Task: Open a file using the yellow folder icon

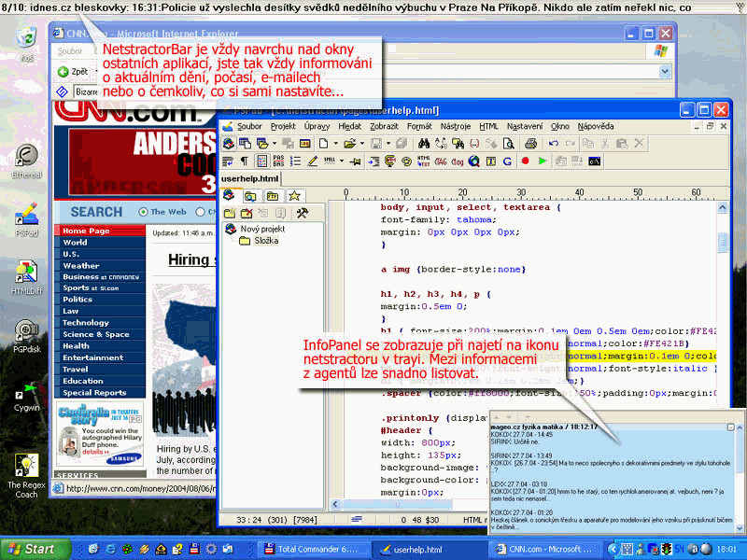Action: (x=349, y=144)
